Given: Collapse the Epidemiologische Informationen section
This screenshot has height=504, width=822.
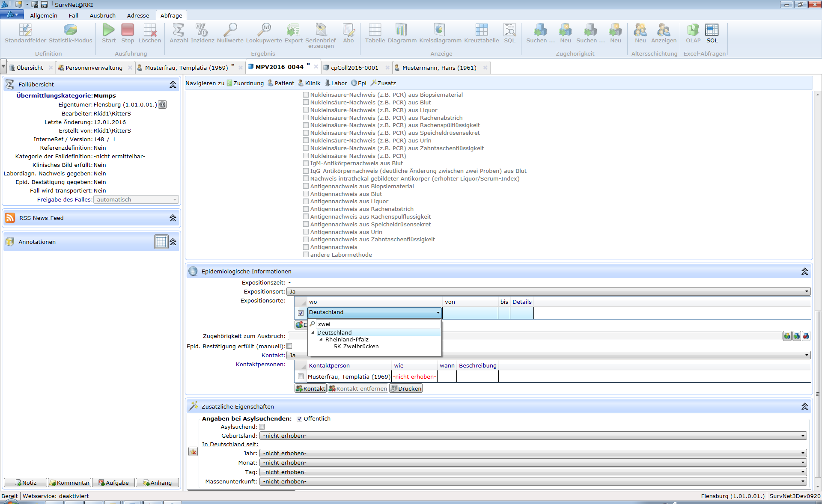Looking at the screenshot, I should click(x=804, y=272).
